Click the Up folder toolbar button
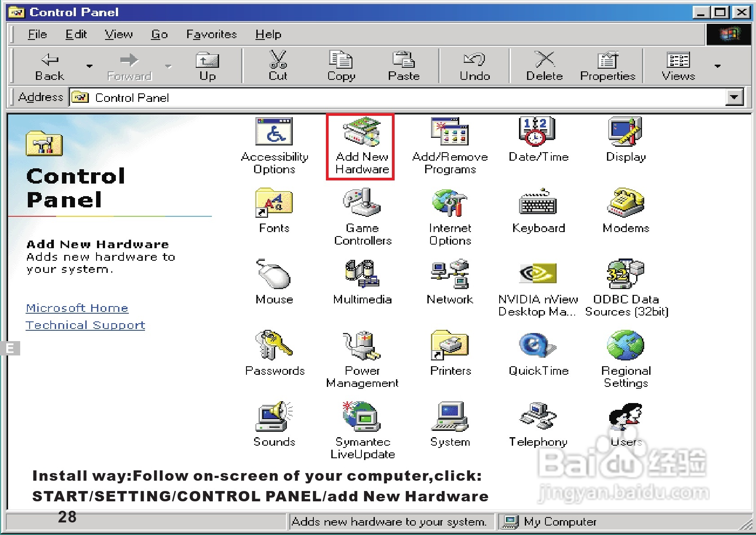Screen dimensions: 756x535 tap(207, 66)
